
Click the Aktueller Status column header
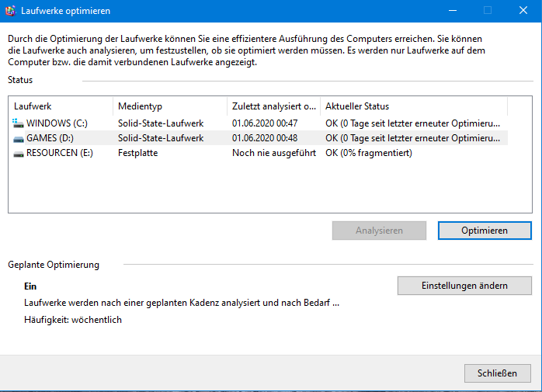[414, 106]
